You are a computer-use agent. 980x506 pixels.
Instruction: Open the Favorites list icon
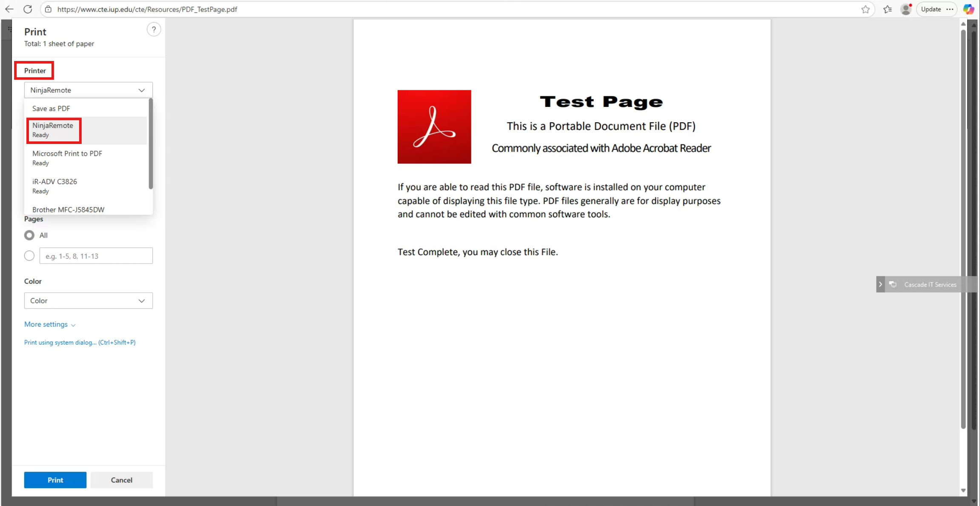887,9
